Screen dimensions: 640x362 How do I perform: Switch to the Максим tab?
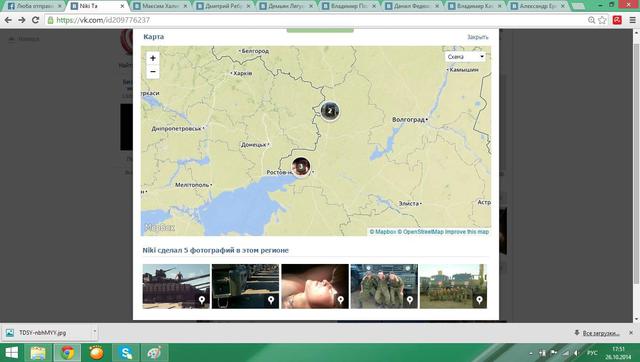160,6
